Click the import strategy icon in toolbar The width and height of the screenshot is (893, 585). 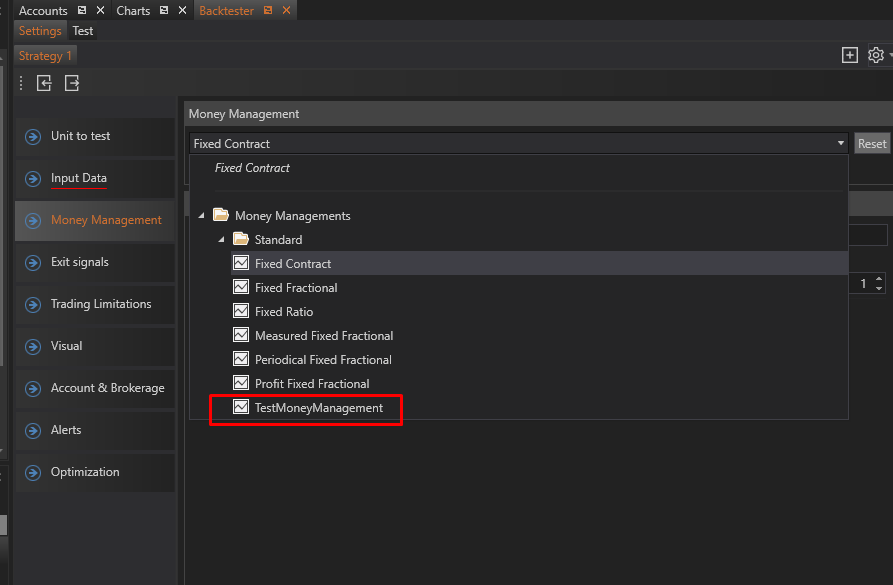(44, 84)
